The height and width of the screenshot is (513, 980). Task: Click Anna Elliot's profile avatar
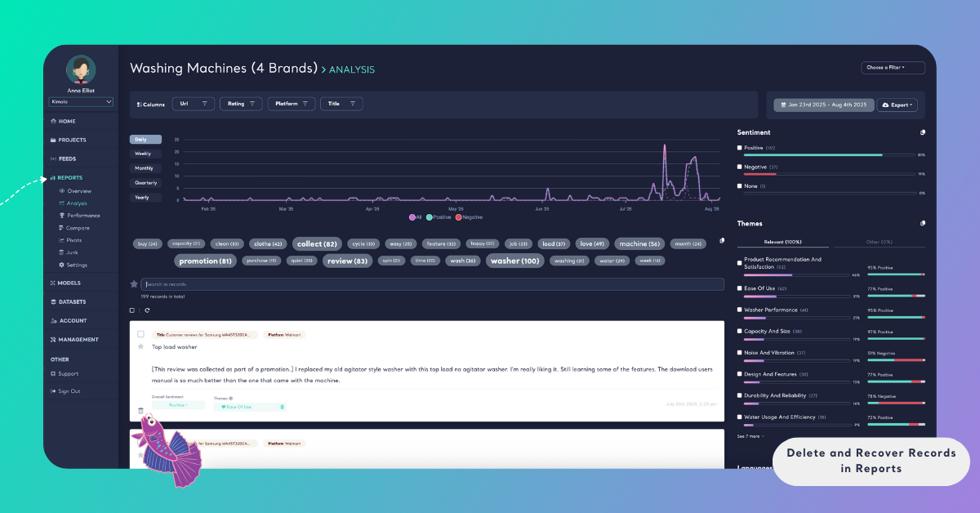(81, 69)
